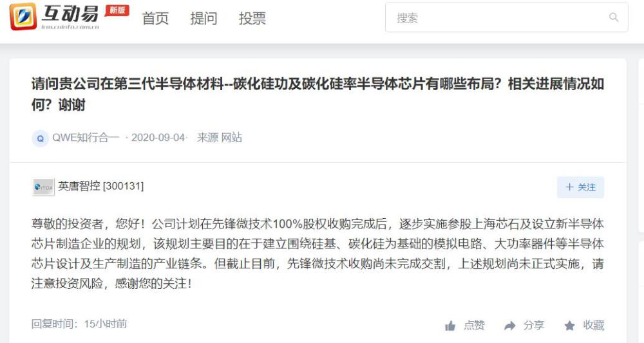Click the 英唐智控 company logo thumbnail
This screenshot has width=644, height=343.
coord(43,187)
